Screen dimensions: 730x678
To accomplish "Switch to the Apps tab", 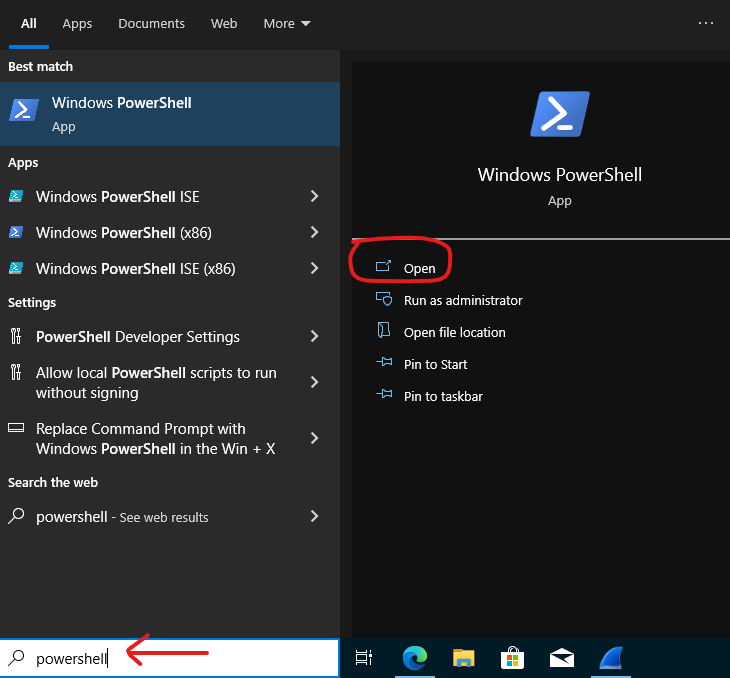I will (x=77, y=24).
